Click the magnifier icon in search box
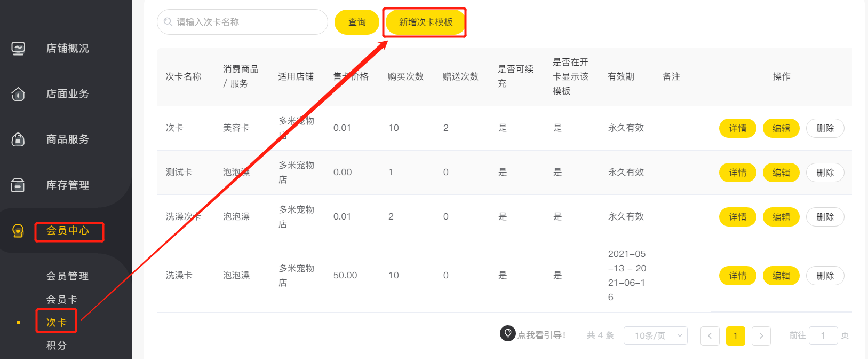Screen dimensions: 868x359 click(168, 22)
